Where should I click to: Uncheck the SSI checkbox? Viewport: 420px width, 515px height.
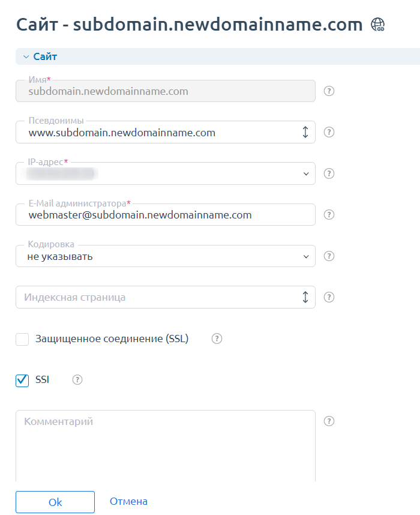tap(22, 381)
